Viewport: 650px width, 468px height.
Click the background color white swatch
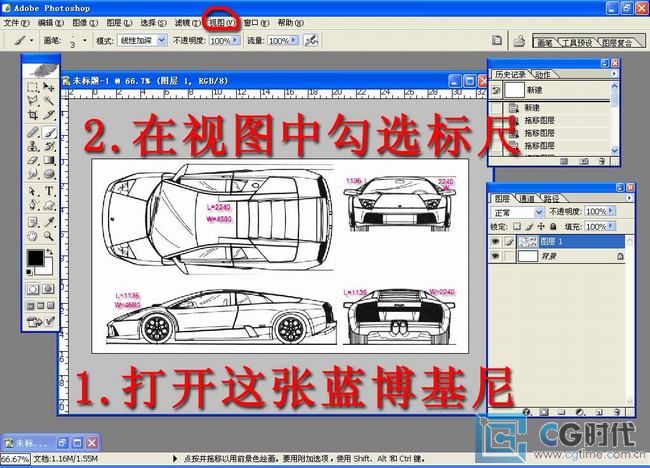click(47, 269)
